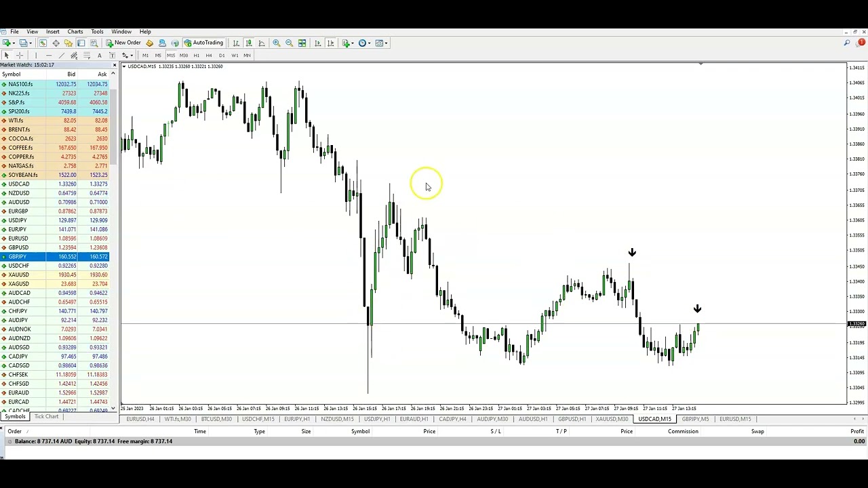Toggle the AutoTrading button
The image size is (868, 488).
point(203,43)
